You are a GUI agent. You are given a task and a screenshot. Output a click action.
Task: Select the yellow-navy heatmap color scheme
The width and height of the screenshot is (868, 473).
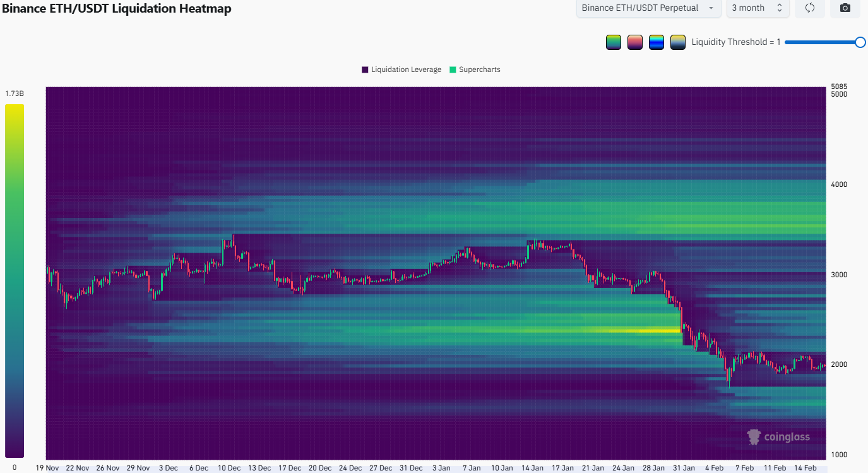click(678, 42)
